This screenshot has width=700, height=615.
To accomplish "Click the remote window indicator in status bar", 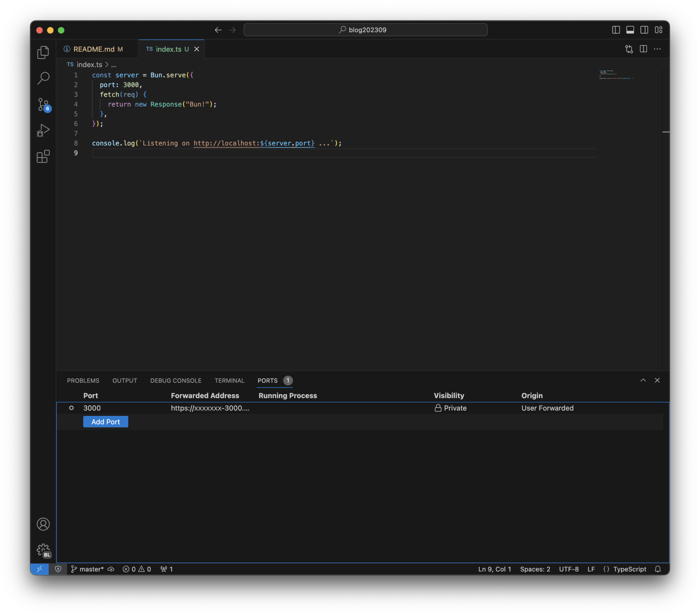I will tap(39, 569).
